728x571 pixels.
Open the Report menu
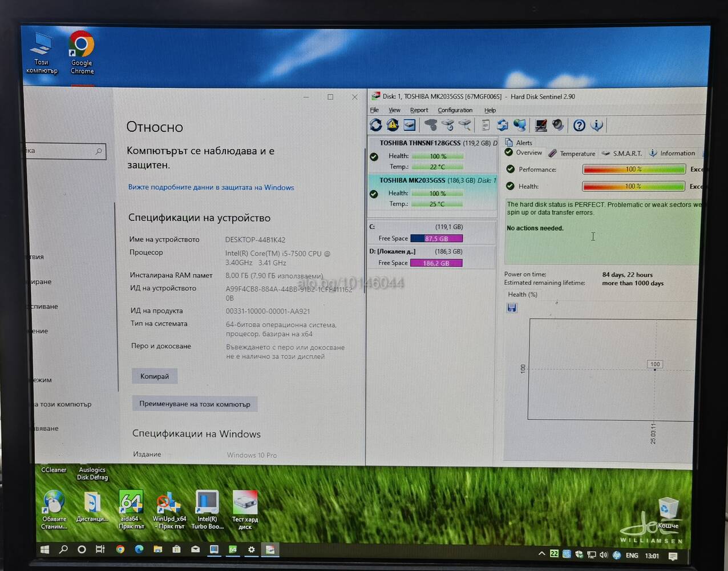click(419, 110)
